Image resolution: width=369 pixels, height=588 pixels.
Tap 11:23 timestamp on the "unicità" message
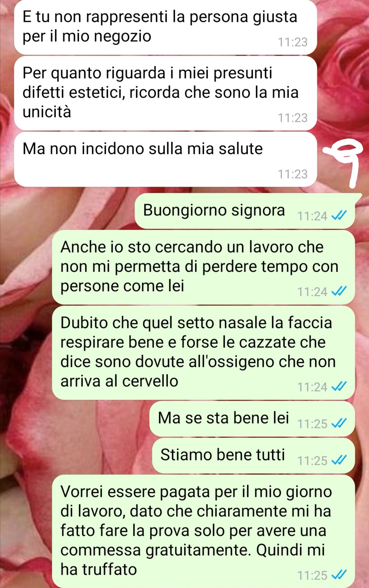[x=293, y=118]
